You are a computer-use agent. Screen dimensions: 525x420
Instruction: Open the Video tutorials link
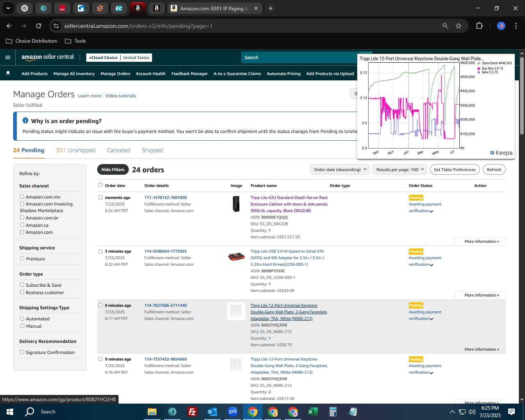pyautogui.click(x=121, y=96)
